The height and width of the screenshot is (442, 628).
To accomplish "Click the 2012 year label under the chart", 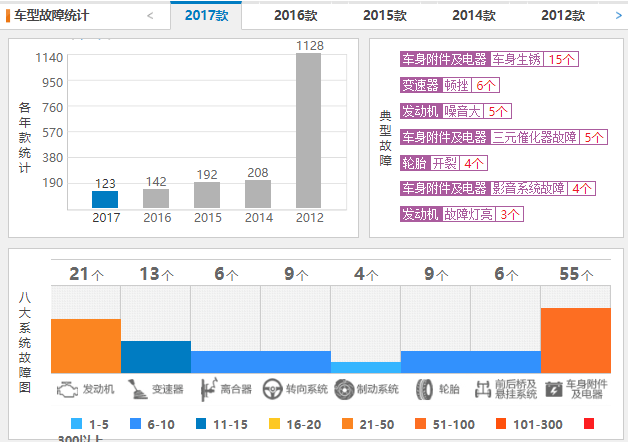I will (309, 217).
